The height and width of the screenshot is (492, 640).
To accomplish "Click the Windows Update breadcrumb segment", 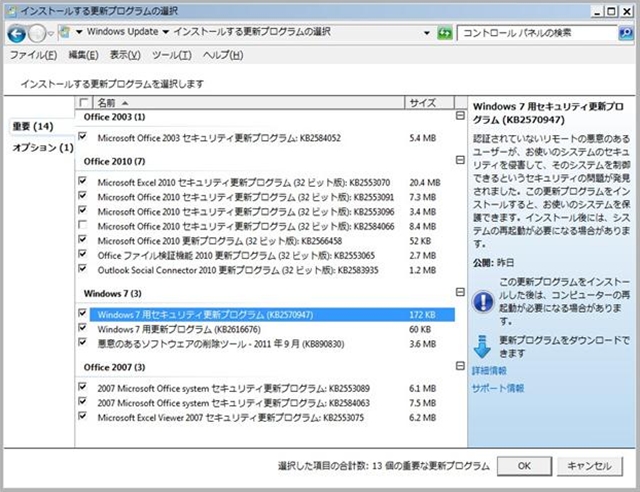I will [x=122, y=32].
